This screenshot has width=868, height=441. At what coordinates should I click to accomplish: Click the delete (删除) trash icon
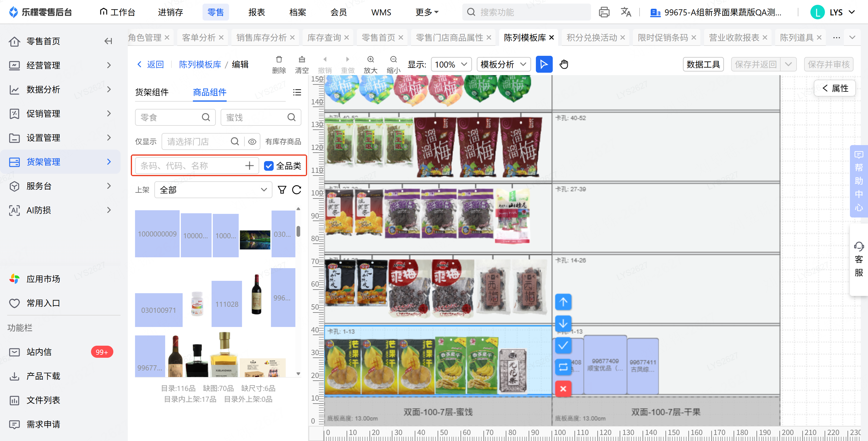click(279, 59)
